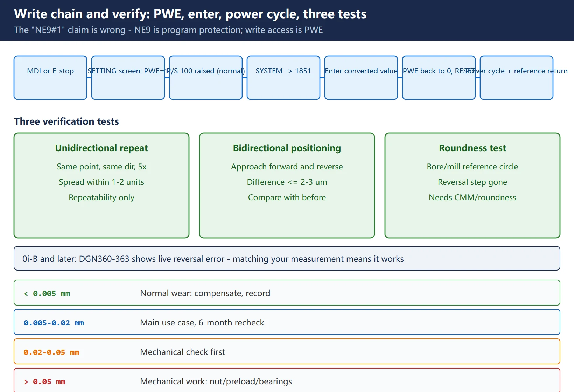Click the 'Write chain and verify' title
Screen dimensions: 574x392
point(190,14)
